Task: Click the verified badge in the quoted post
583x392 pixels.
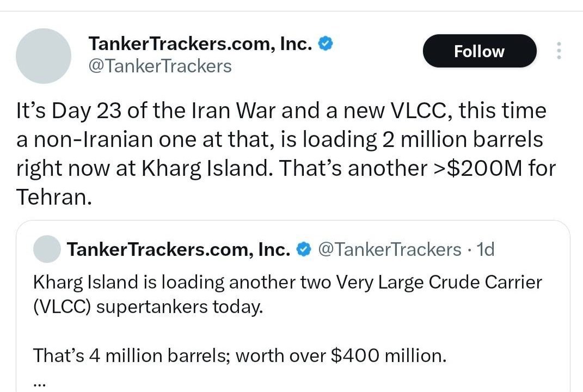Action: click(x=304, y=249)
